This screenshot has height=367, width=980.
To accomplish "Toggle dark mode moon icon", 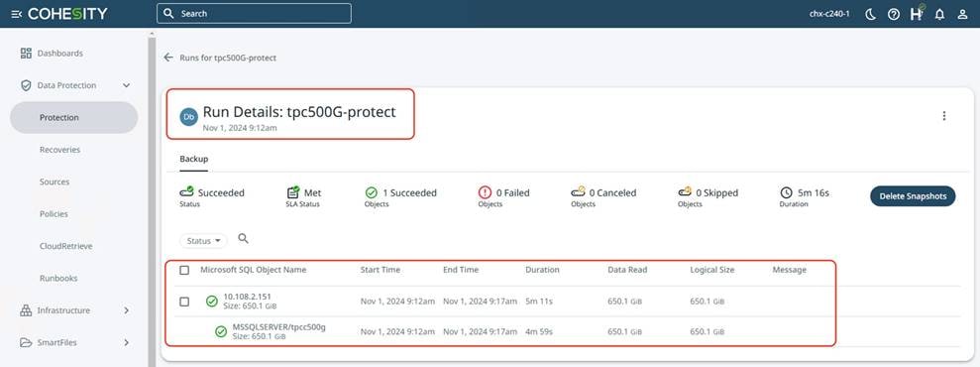I will (x=871, y=14).
